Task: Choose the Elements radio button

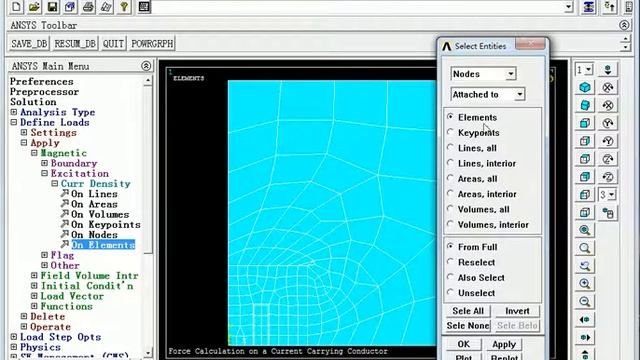Action: (450, 117)
